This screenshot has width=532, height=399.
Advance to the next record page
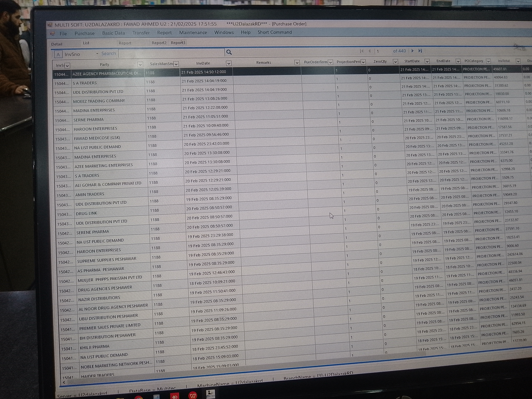pos(412,51)
